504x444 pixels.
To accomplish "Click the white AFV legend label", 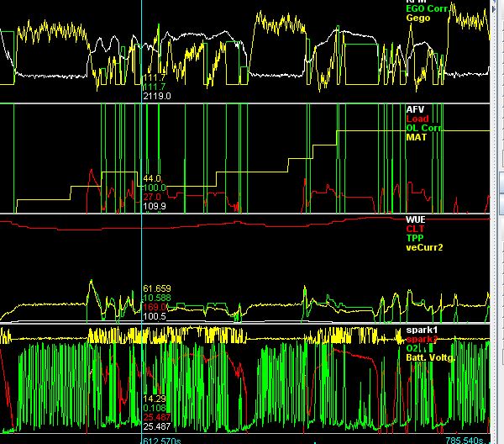I will (x=415, y=109).
